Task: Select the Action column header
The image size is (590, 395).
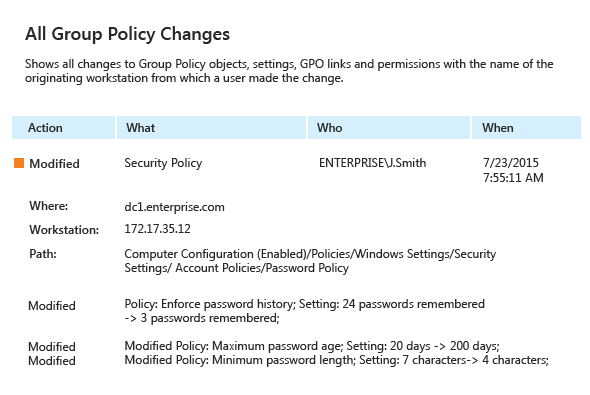Action: [x=63, y=128]
